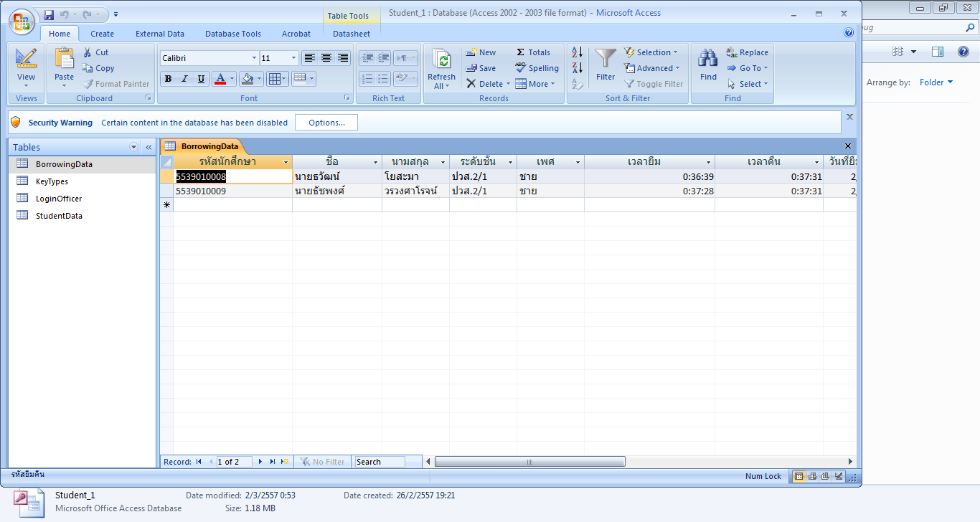Click the new blank record navigation button
This screenshot has height=522, width=980.
pos(285,462)
